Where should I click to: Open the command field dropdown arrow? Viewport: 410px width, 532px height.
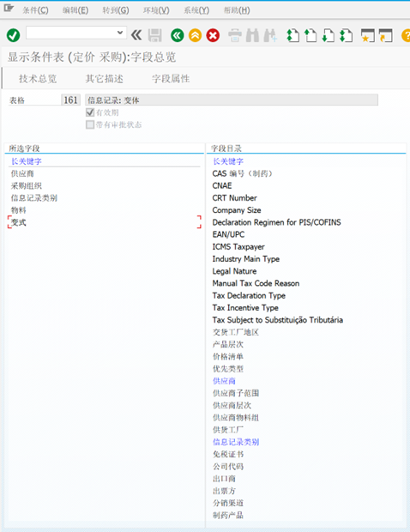click(120, 33)
